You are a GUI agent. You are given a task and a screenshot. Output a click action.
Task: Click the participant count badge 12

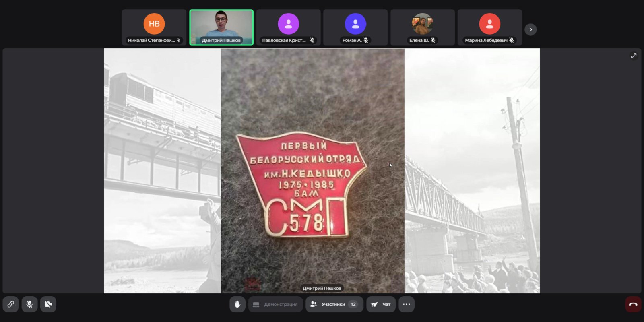click(353, 304)
